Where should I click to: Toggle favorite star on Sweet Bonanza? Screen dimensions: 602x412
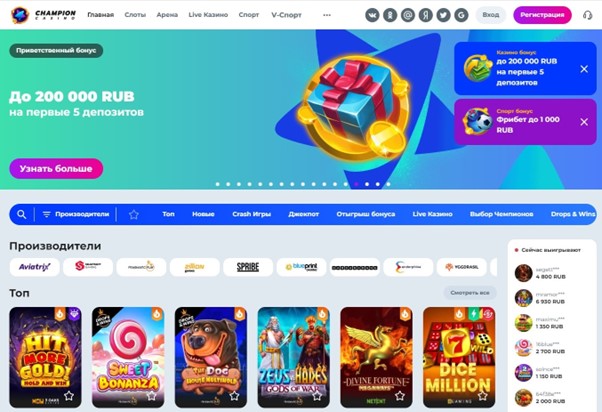[152, 395]
